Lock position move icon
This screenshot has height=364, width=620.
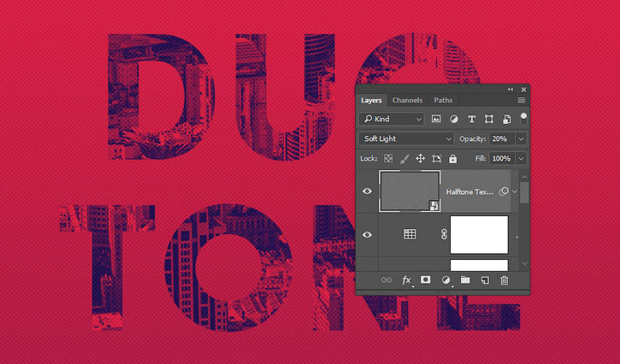coord(421,158)
